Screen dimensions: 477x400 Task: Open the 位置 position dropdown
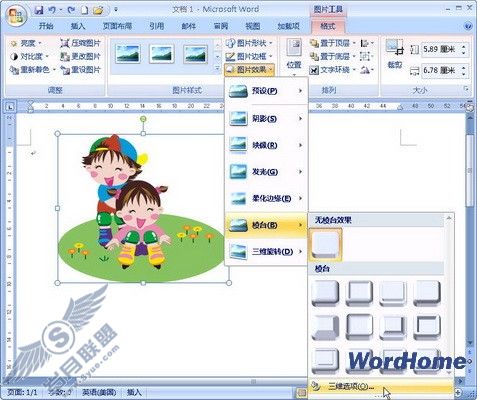[x=294, y=57]
